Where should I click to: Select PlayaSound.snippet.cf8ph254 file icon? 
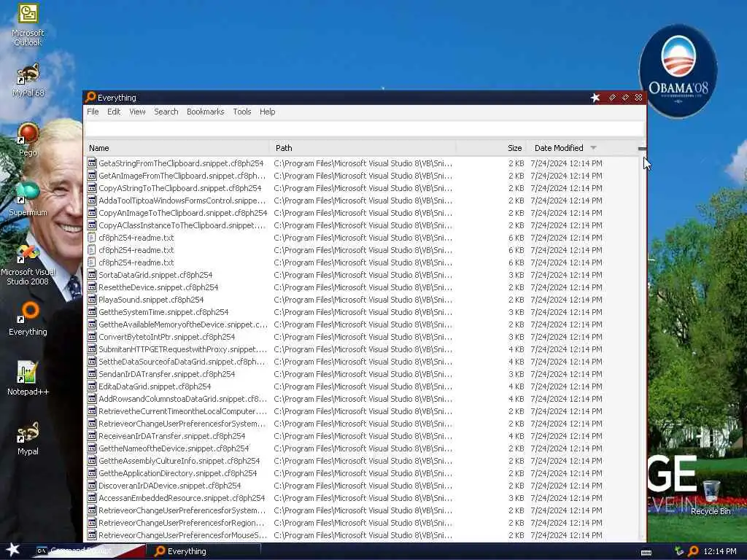point(92,300)
